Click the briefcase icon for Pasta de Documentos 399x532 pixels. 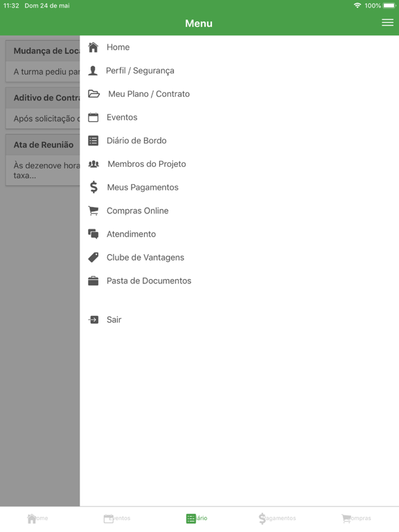pyautogui.click(x=94, y=281)
